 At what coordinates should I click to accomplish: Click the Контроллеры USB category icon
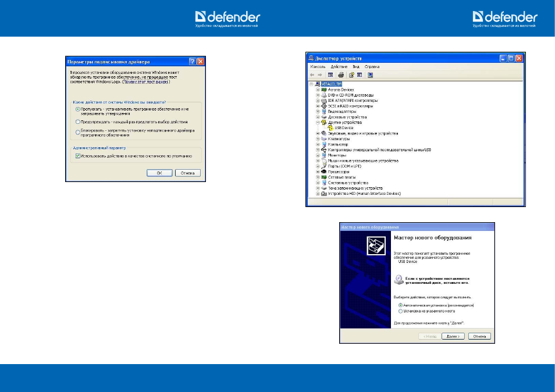point(323,150)
